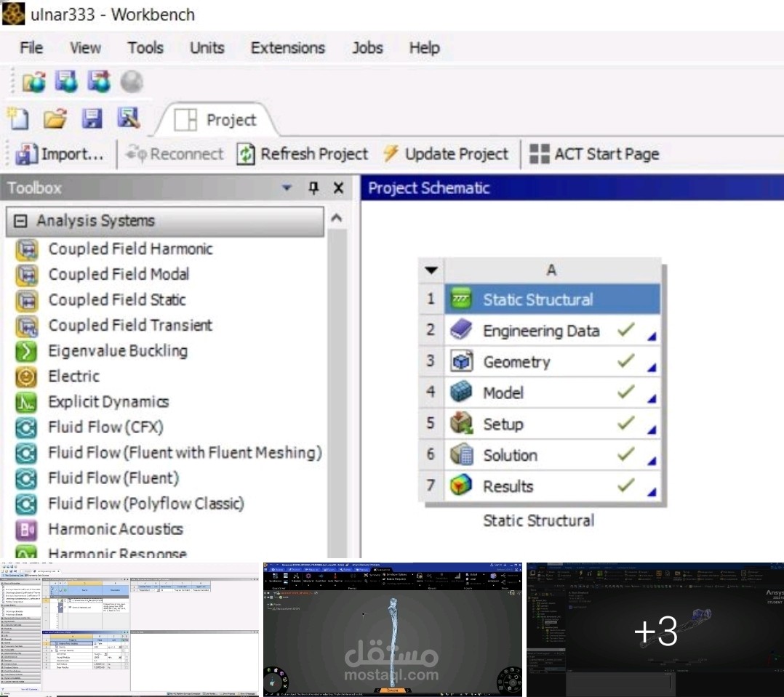Select the Coupled Field Transient icon

(x=26, y=326)
